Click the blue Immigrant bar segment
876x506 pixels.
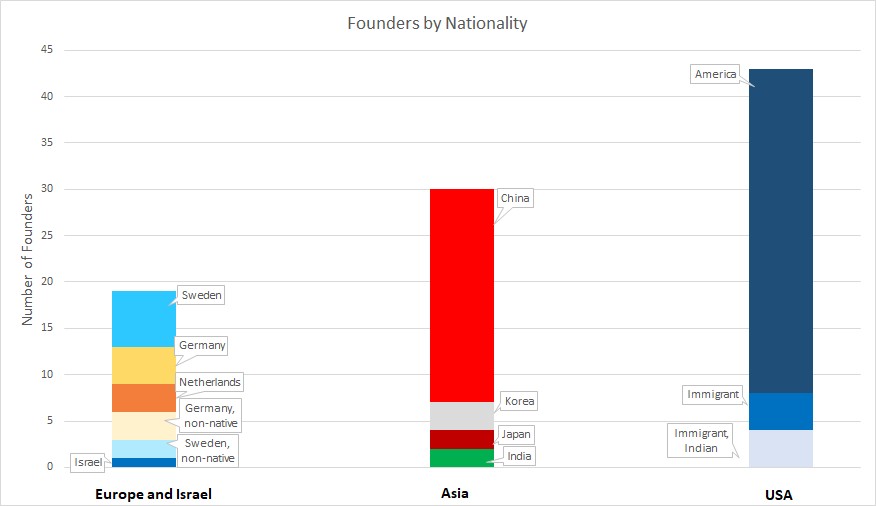780,412
